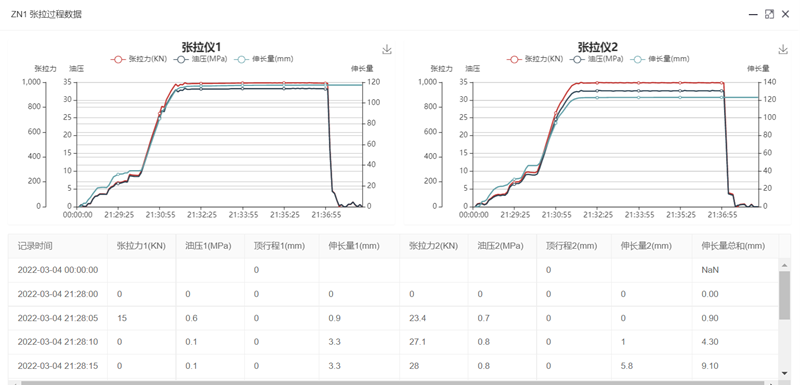Screen dimensions: 800x385
Task: Toggle 张拉力(KN) series in 张拉仪2 legend
Action: coord(535,59)
